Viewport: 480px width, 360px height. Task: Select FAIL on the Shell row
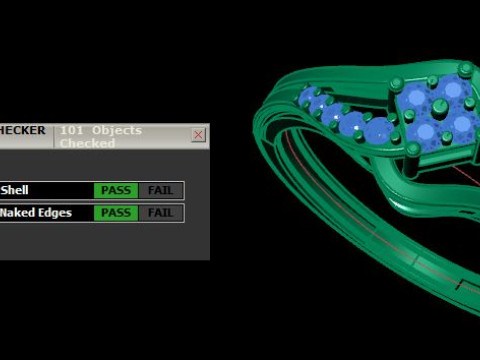[x=160, y=190]
